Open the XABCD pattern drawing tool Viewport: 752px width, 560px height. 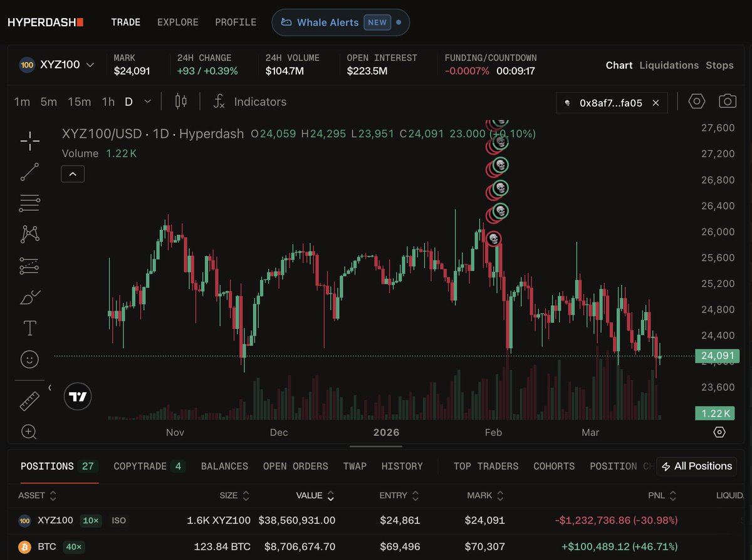[29, 234]
